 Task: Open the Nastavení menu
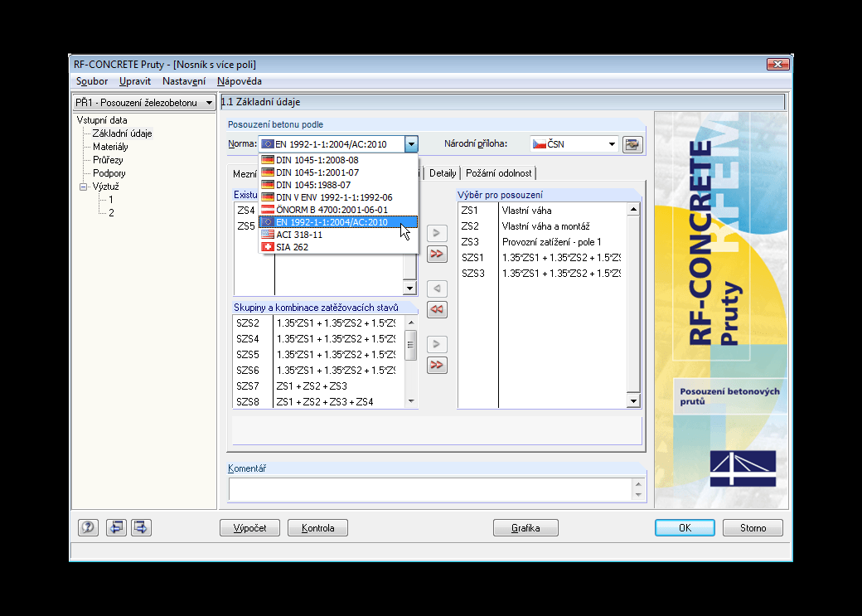point(184,81)
